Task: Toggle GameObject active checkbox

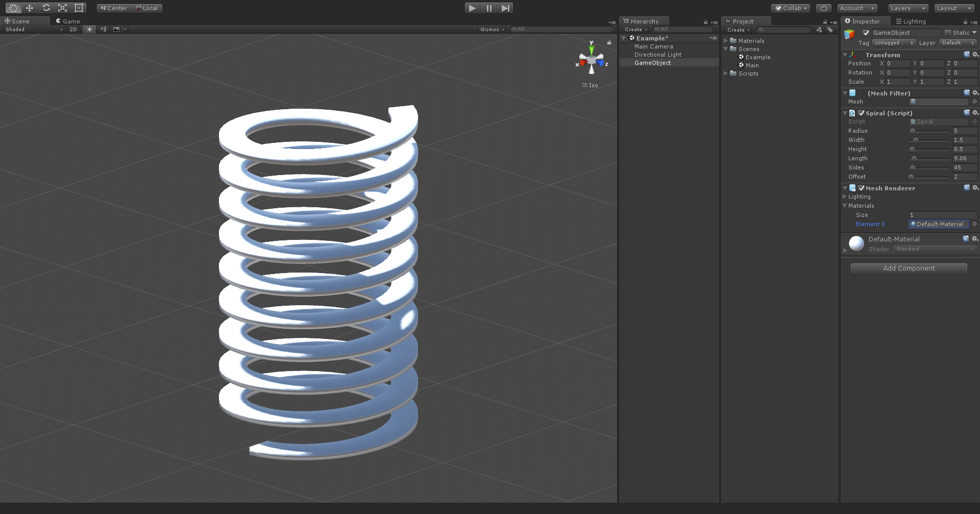Action: (866, 33)
